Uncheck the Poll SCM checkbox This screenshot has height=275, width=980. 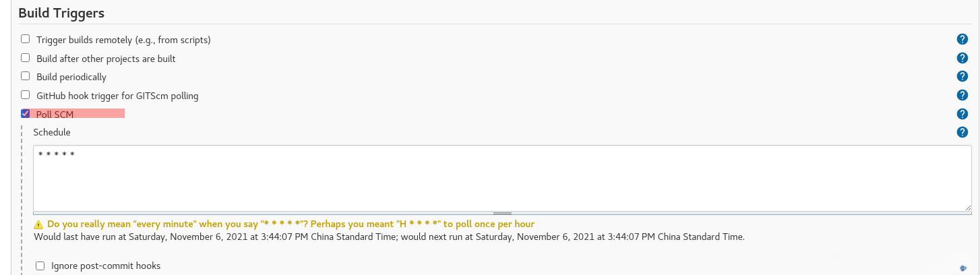pos(26,114)
